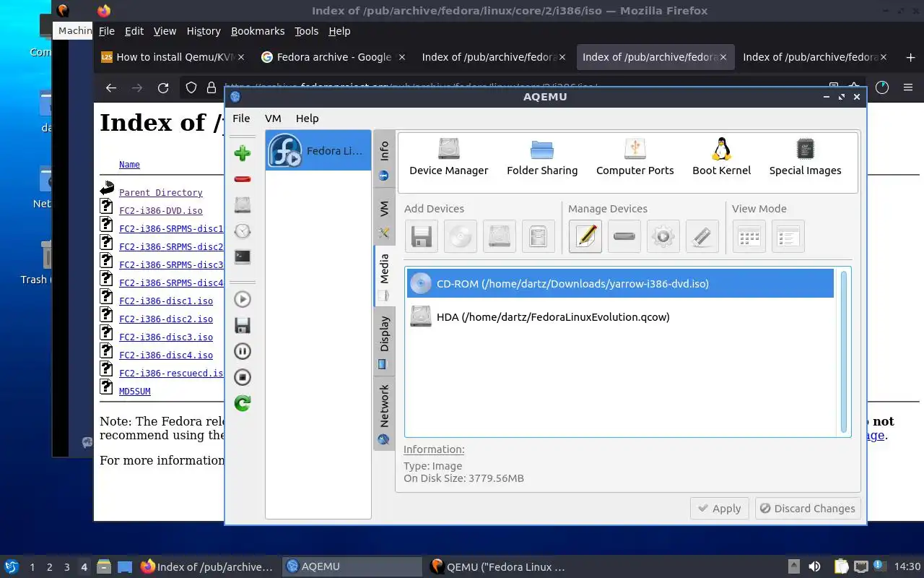924x578 pixels.
Task: Switch to Fedora archive - Google tab
Action: click(333, 57)
